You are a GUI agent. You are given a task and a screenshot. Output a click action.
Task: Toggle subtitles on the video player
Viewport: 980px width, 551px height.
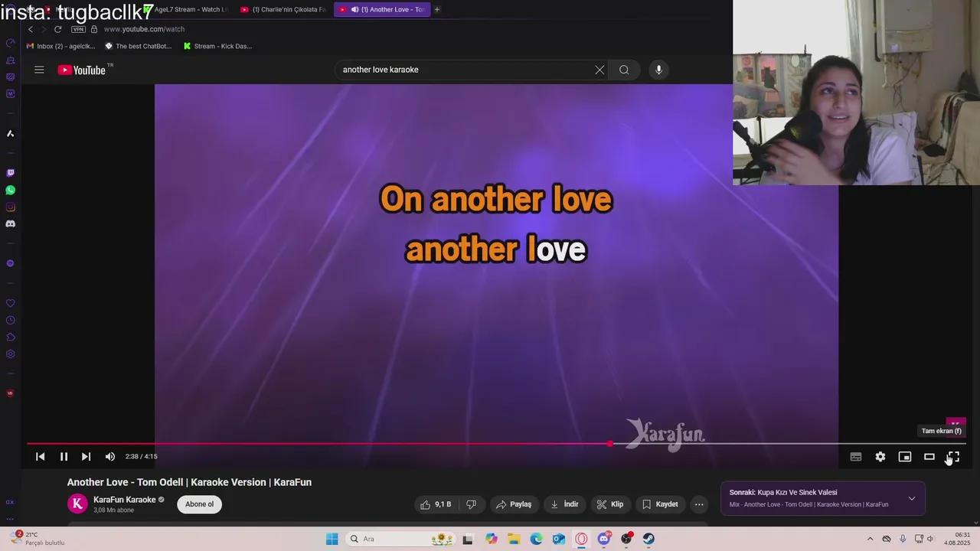point(856,457)
